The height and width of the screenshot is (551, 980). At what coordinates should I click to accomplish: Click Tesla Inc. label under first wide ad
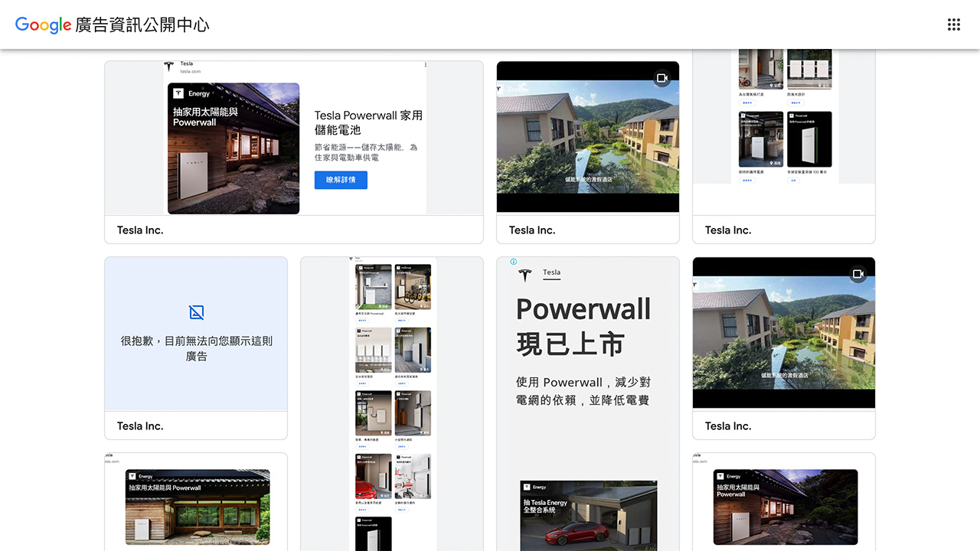pos(140,230)
